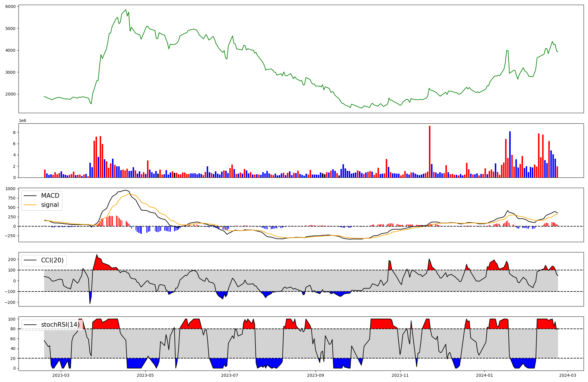Click the MACD legend label
Image resolution: width=588 pixels, height=382 pixels.
(50, 196)
